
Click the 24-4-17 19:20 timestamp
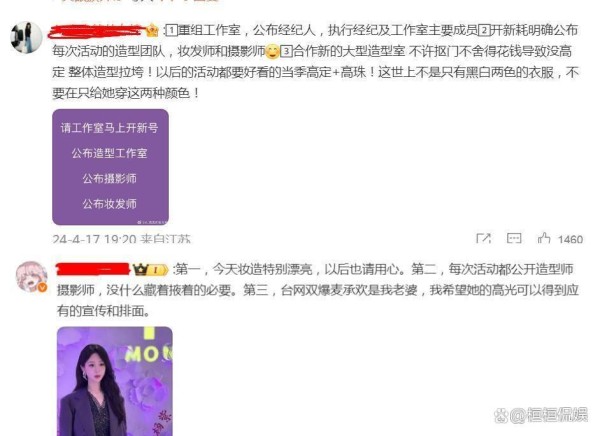click(x=94, y=239)
